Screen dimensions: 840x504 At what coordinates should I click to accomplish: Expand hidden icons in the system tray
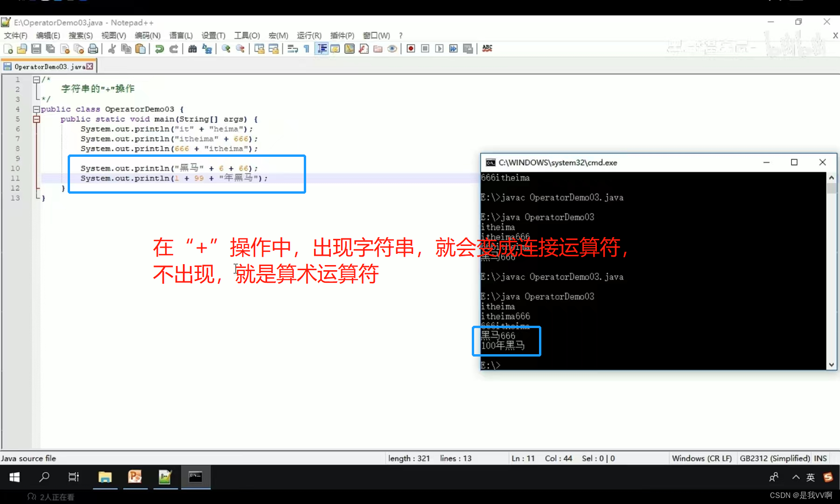(796, 477)
